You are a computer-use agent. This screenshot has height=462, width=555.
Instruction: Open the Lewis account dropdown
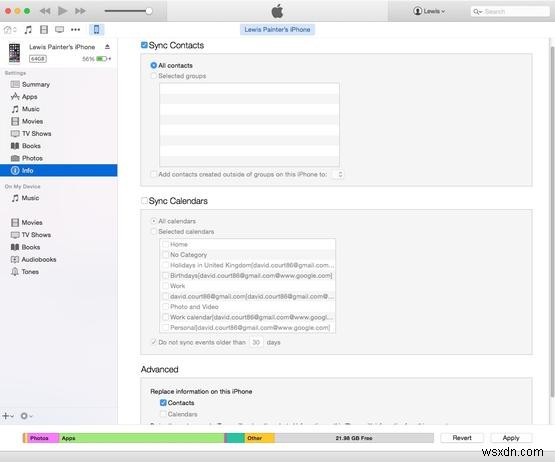point(429,11)
